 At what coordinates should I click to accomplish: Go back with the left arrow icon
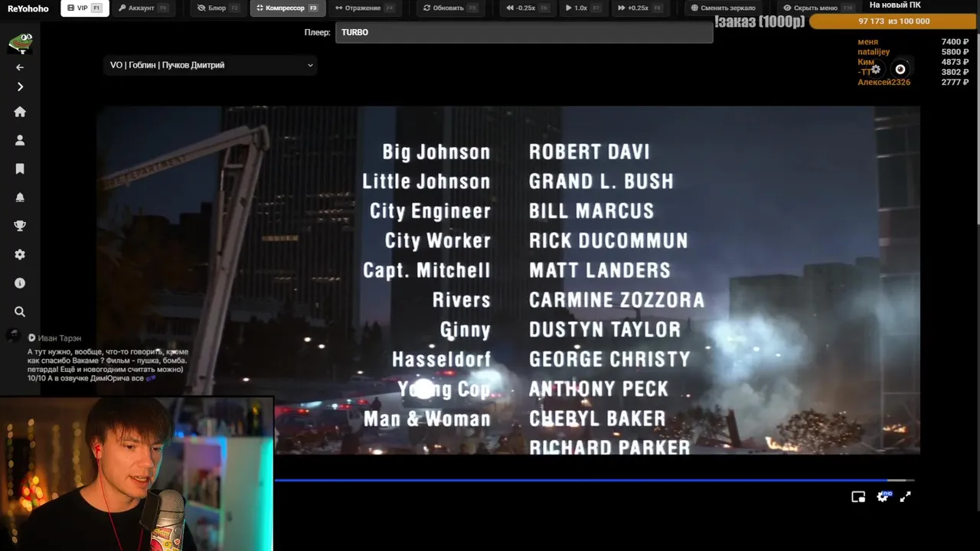coord(20,67)
